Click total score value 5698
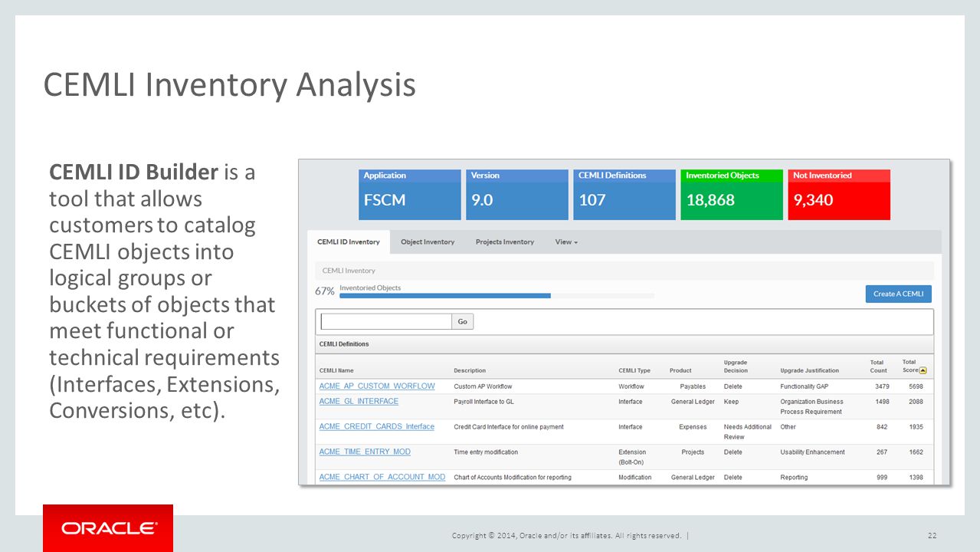Image resolution: width=980 pixels, height=552 pixels. coord(916,386)
